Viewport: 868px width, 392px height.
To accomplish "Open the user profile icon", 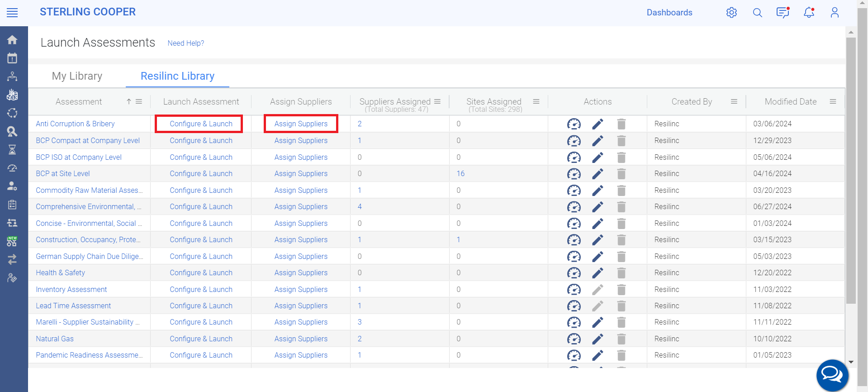I will click(835, 12).
